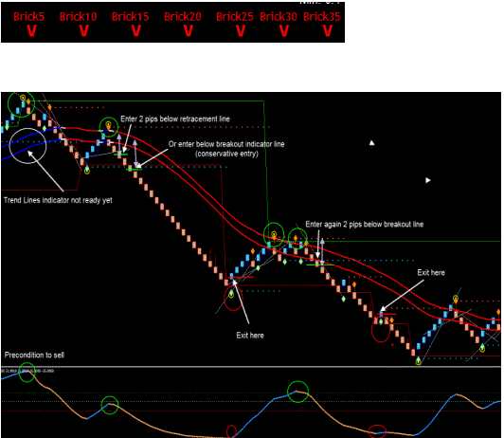Screen dimensions: 504x438
Task: Click 'Or enter below breakout indicator line' text
Action: tap(226, 144)
